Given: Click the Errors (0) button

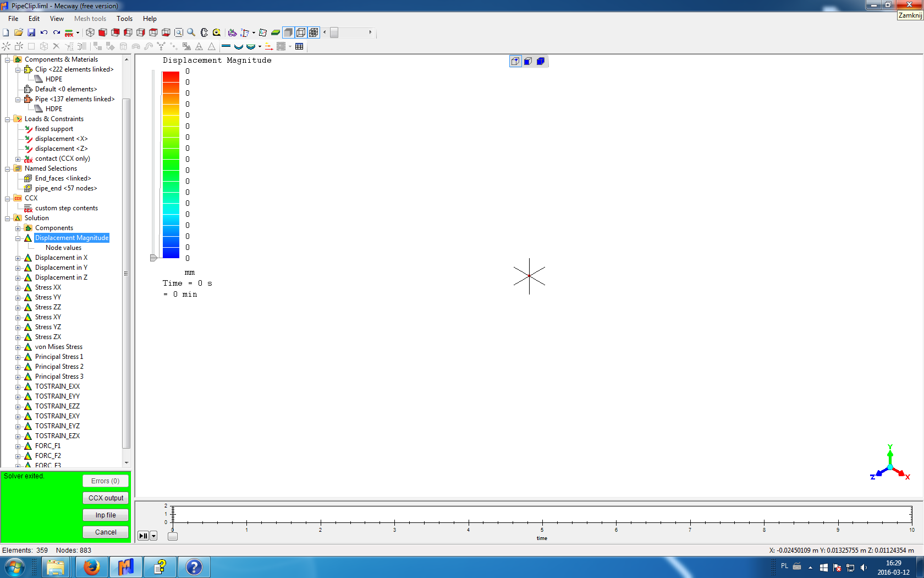Looking at the screenshot, I should pyautogui.click(x=106, y=481).
